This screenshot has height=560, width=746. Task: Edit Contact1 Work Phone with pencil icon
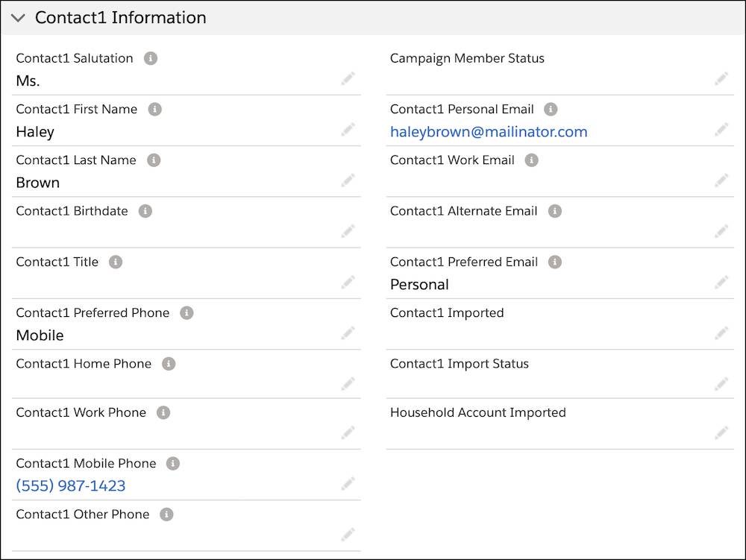[348, 432]
